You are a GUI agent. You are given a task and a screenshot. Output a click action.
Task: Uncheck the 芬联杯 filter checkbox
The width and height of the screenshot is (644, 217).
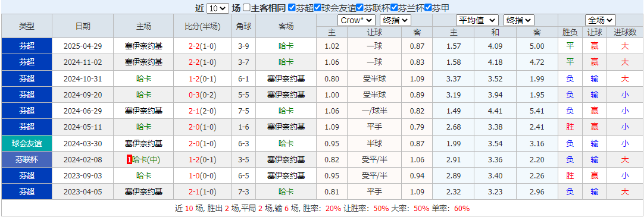coord(359,8)
